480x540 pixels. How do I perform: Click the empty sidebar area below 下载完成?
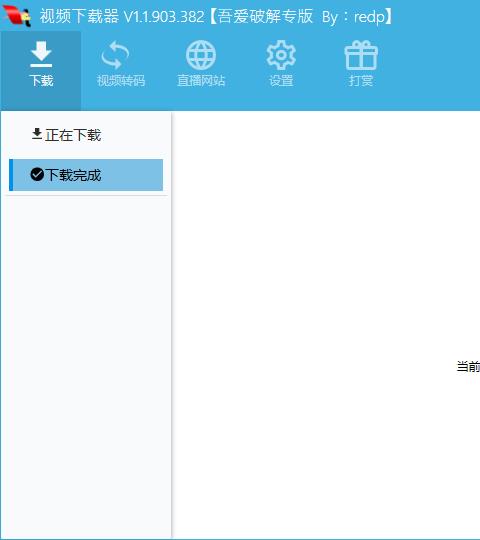[x=86, y=367]
